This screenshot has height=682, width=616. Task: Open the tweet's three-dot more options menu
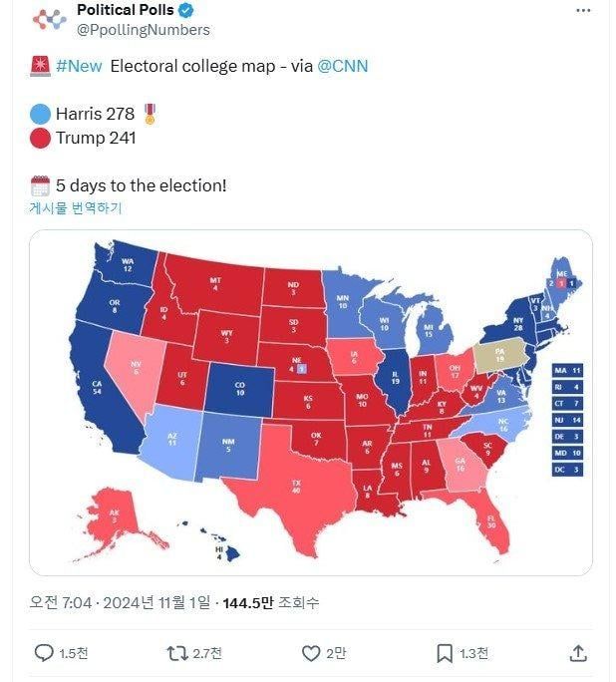point(583,10)
